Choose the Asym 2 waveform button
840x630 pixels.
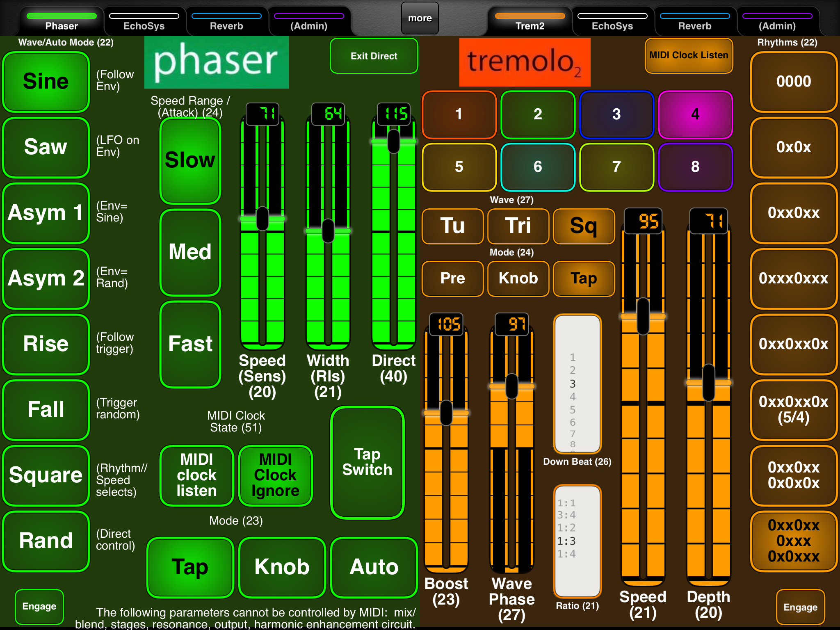[46, 278]
